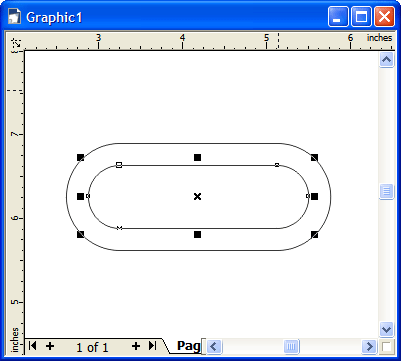Click the ruler origin icon at rulers' corner

coord(16,42)
